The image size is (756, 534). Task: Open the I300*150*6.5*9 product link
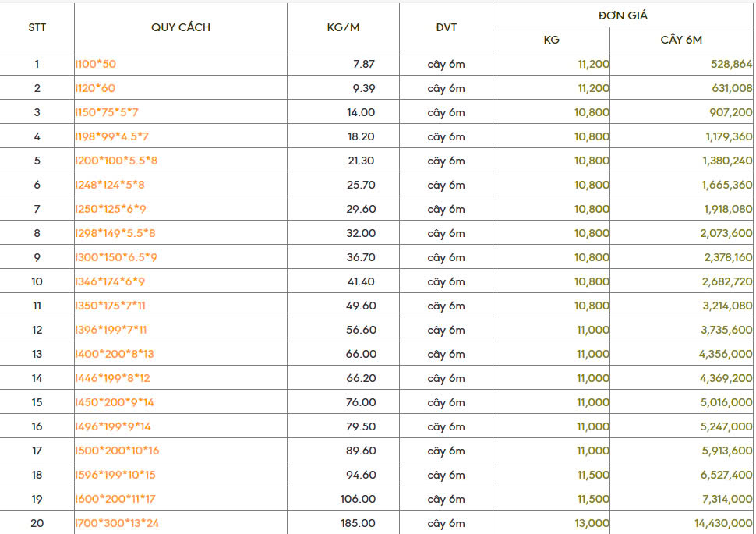(116, 257)
